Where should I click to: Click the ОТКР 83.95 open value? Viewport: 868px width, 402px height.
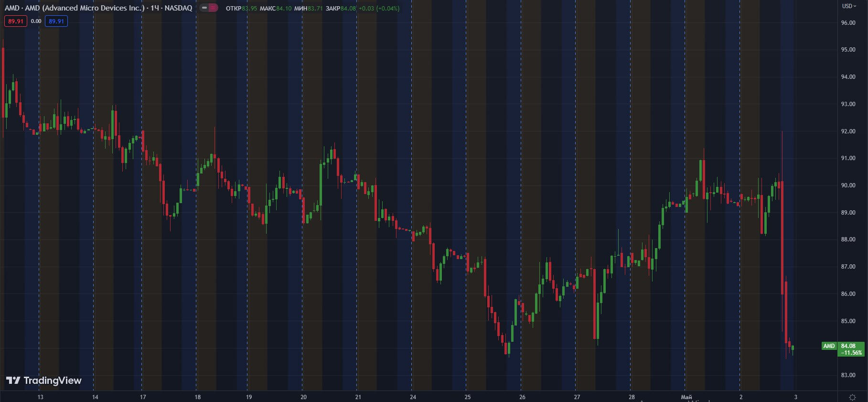[x=241, y=8]
